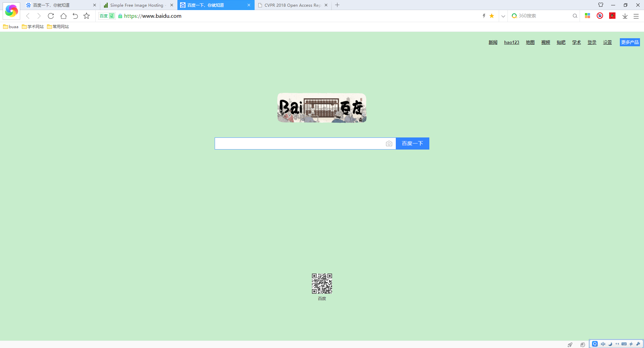
Task: Click the 360 search magnifier icon
Action: coord(575,16)
